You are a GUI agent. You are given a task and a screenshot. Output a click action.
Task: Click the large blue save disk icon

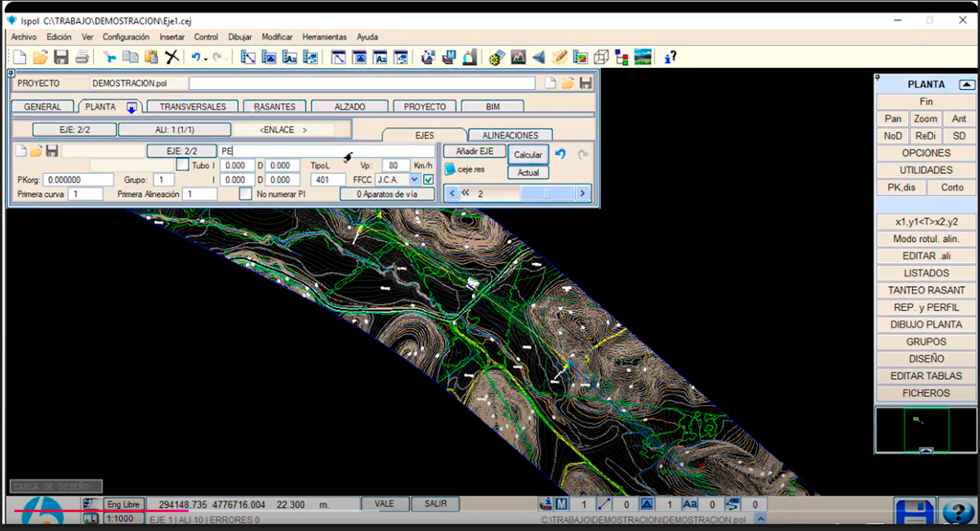(x=914, y=513)
